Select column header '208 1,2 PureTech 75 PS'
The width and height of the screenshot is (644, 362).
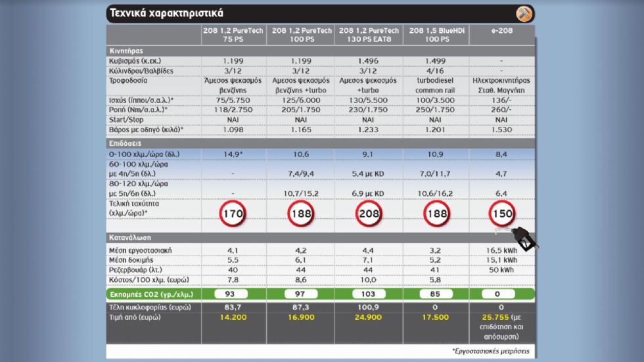coord(233,35)
